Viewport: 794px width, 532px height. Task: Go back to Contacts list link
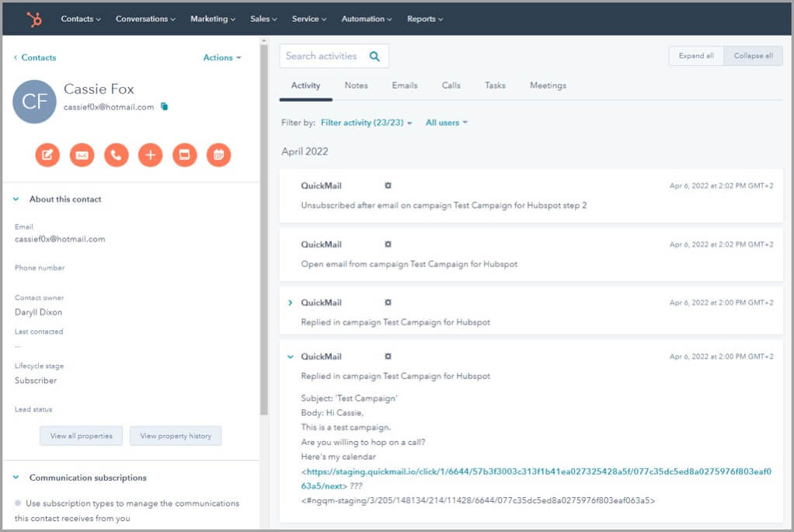35,57
